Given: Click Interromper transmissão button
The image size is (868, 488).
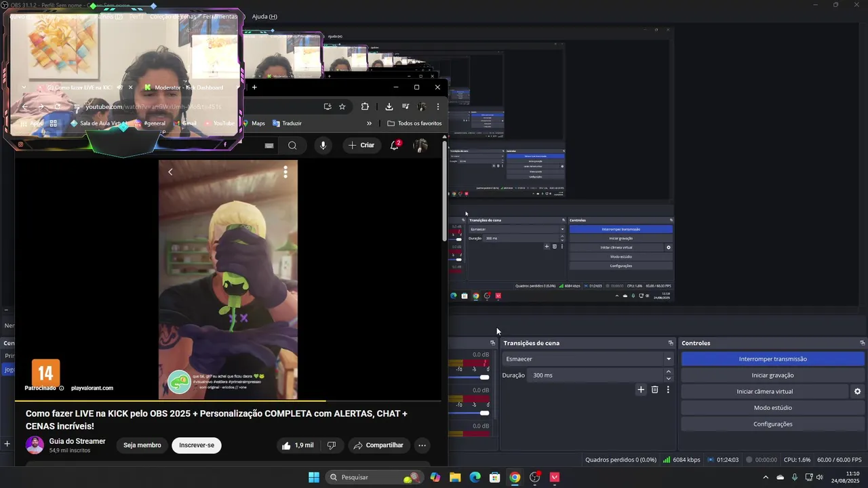Looking at the screenshot, I should click(773, 359).
